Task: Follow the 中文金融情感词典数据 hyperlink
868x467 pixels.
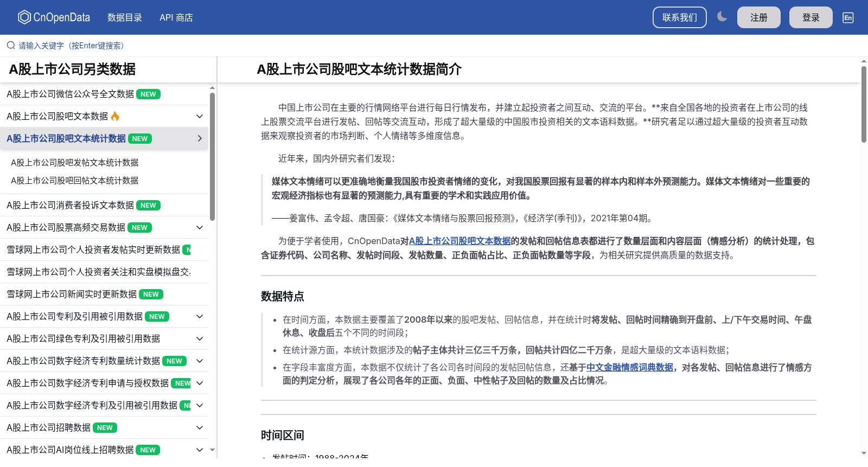Action: [x=630, y=367]
